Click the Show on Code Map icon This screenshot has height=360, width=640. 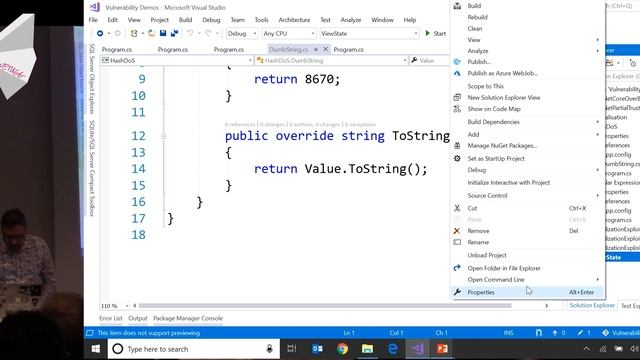click(x=457, y=109)
